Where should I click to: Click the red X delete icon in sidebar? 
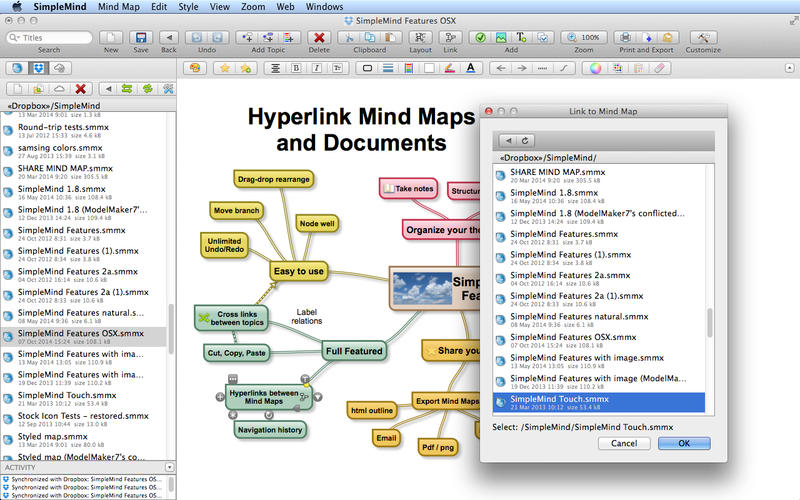click(x=83, y=89)
